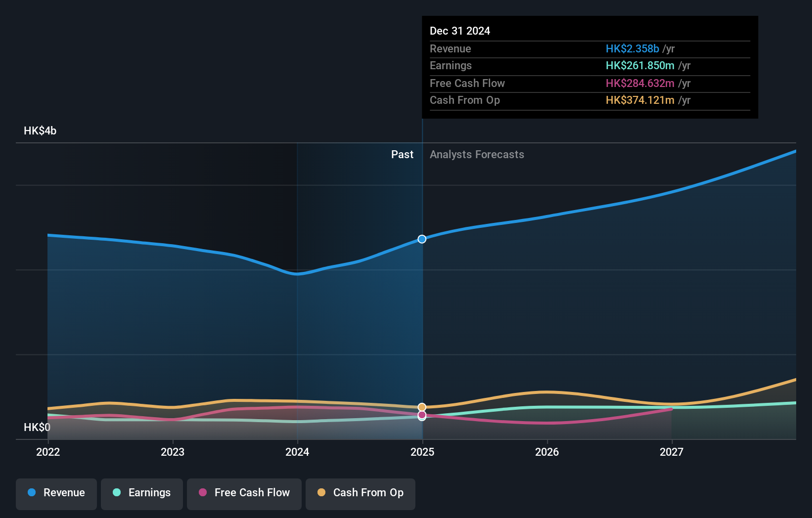This screenshot has width=812, height=518.
Task: Toggle the Revenue legend button
Action: coord(56,494)
